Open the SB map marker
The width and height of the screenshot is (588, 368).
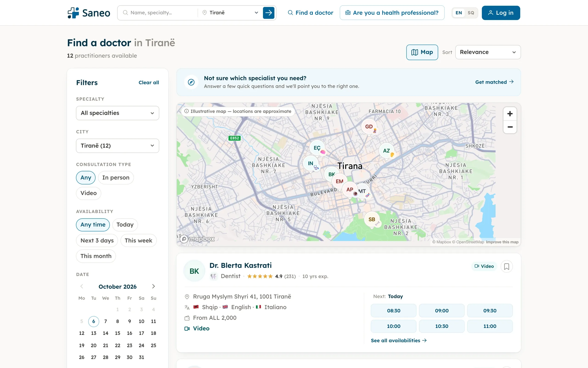[x=371, y=219]
